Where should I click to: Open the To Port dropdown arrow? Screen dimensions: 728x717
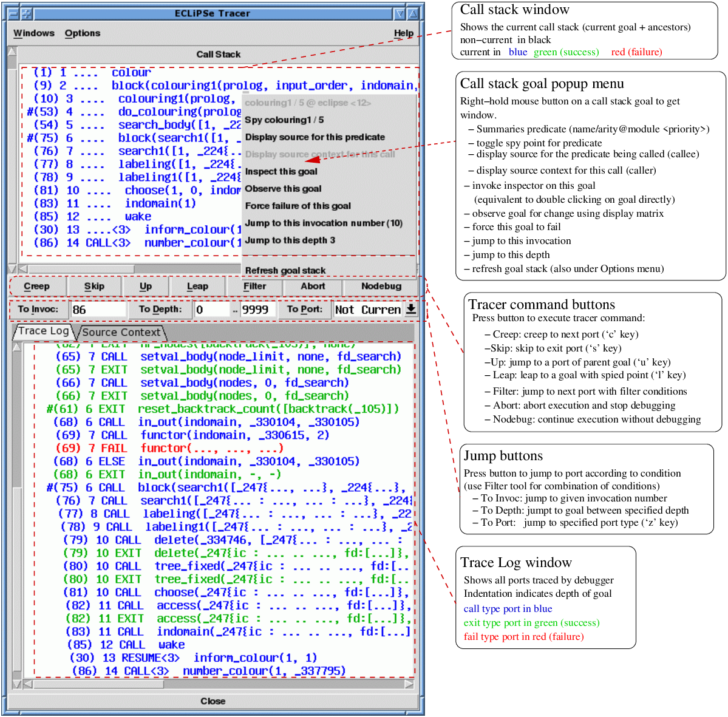point(411,309)
